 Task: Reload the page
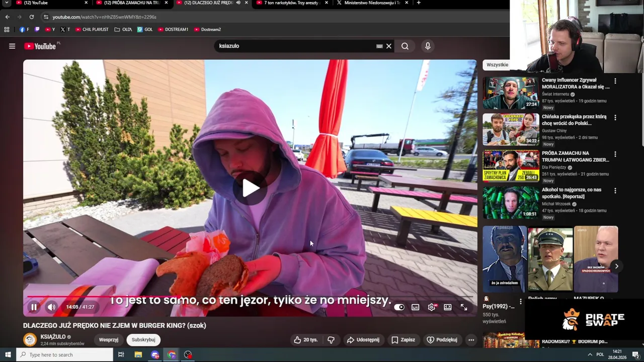31,17
